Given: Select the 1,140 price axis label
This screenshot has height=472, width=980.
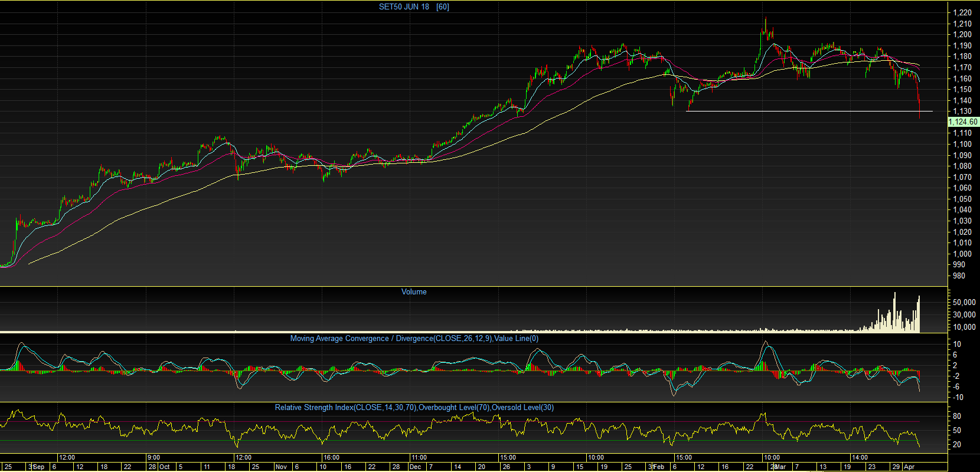Looking at the screenshot, I should [x=962, y=100].
